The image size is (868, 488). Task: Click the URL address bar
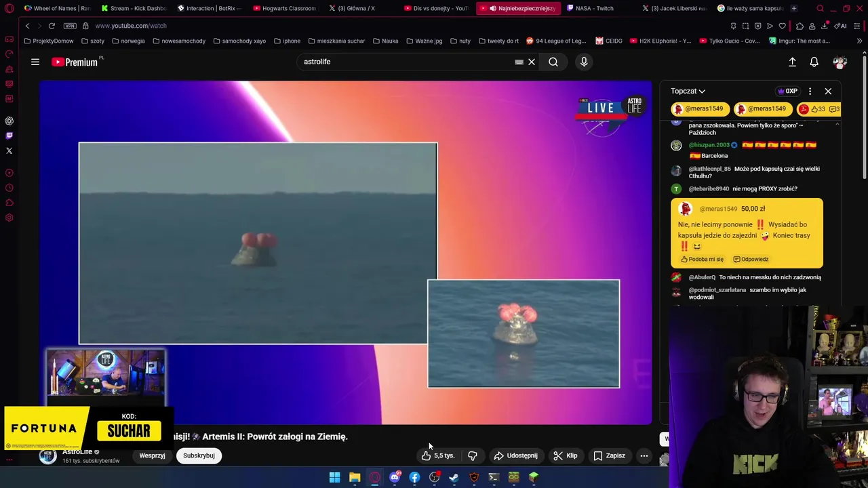tap(407, 26)
